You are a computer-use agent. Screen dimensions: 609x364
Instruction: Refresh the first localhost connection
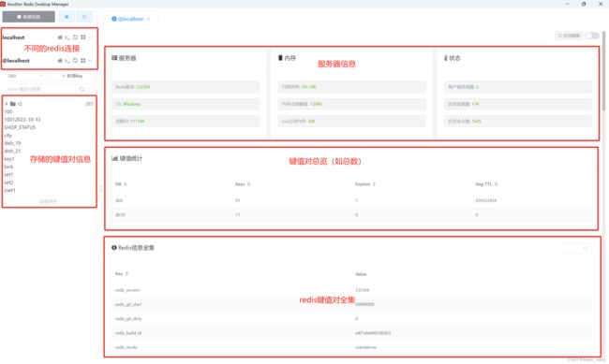(75, 37)
